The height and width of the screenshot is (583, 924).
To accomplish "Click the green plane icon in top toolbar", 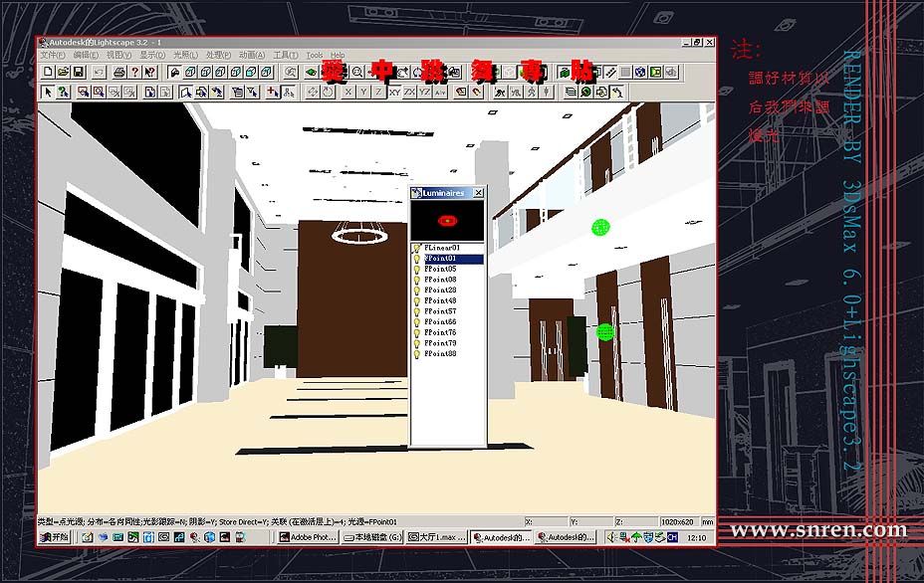I will coord(311,72).
